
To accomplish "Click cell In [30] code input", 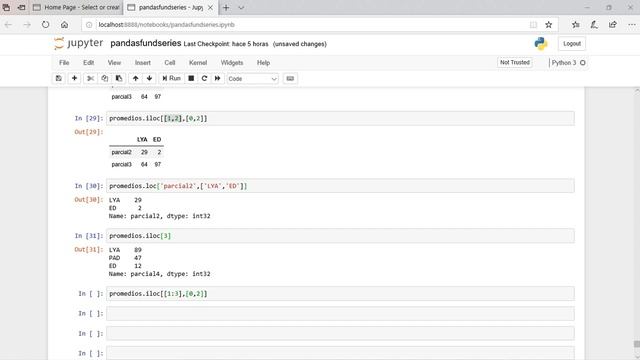I will pyautogui.click(x=340, y=186).
